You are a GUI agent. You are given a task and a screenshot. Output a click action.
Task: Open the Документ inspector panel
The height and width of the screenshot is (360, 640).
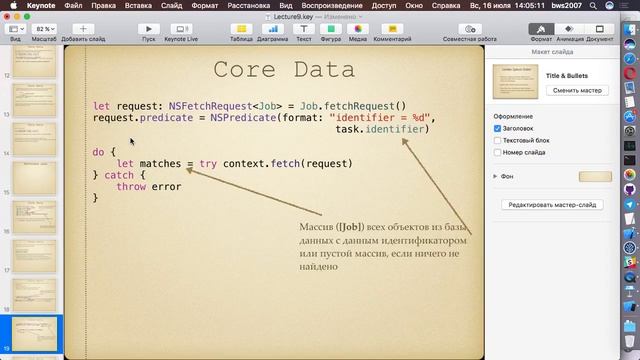coord(599,29)
